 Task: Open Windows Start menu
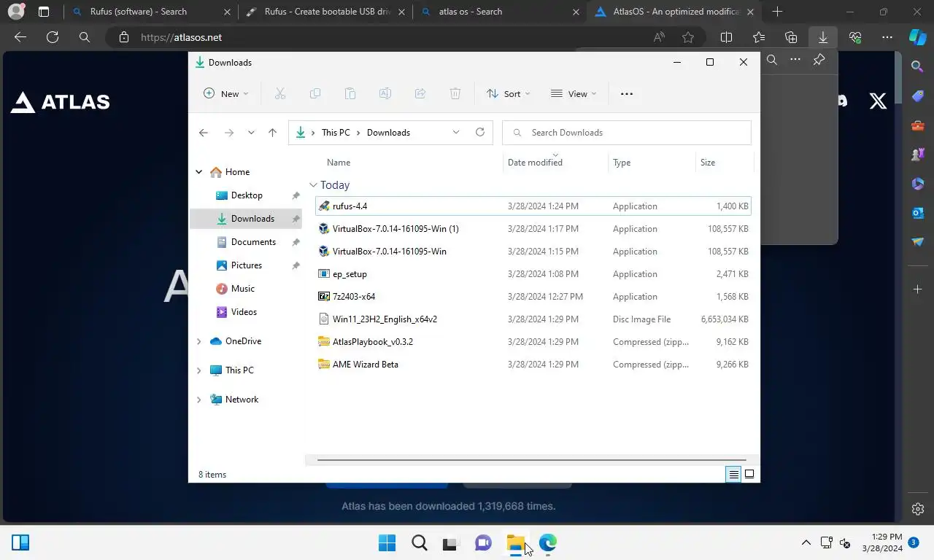[387, 542]
